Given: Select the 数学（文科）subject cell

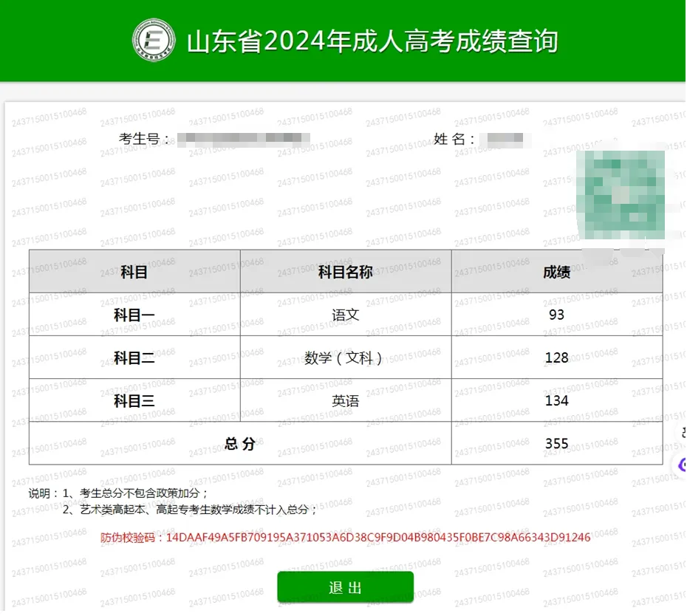Looking at the screenshot, I should coord(345,358).
